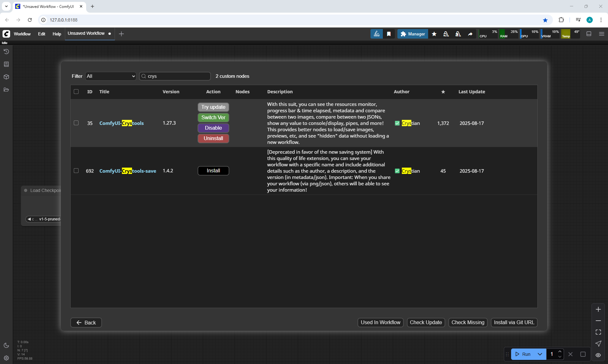The height and width of the screenshot is (364, 608).
Task: Open the queue history sidebar icon
Action: (6, 52)
